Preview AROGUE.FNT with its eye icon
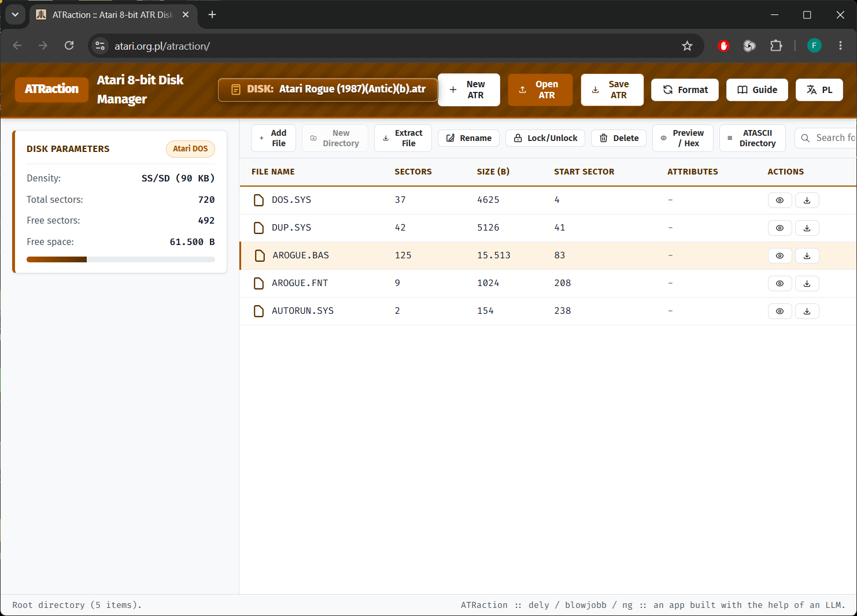 780,283
